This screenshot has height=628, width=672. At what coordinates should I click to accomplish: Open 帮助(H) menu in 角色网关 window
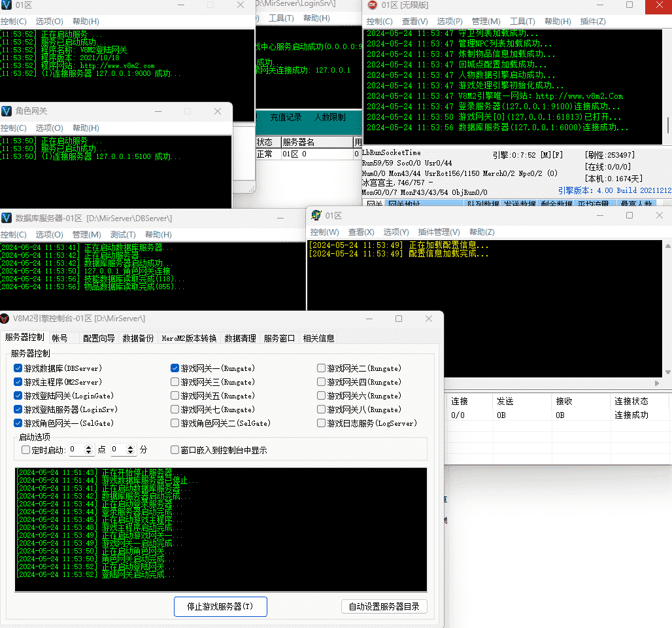(x=86, y=128)
